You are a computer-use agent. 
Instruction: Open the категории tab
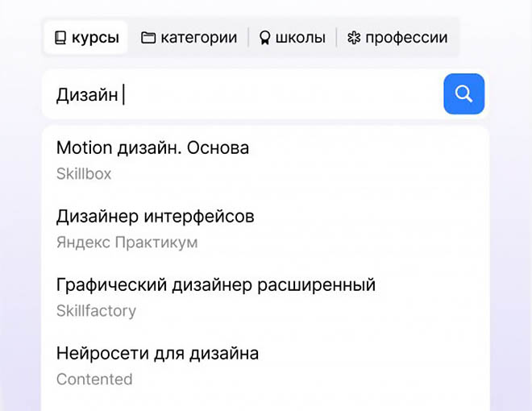(x=198, y=38)
